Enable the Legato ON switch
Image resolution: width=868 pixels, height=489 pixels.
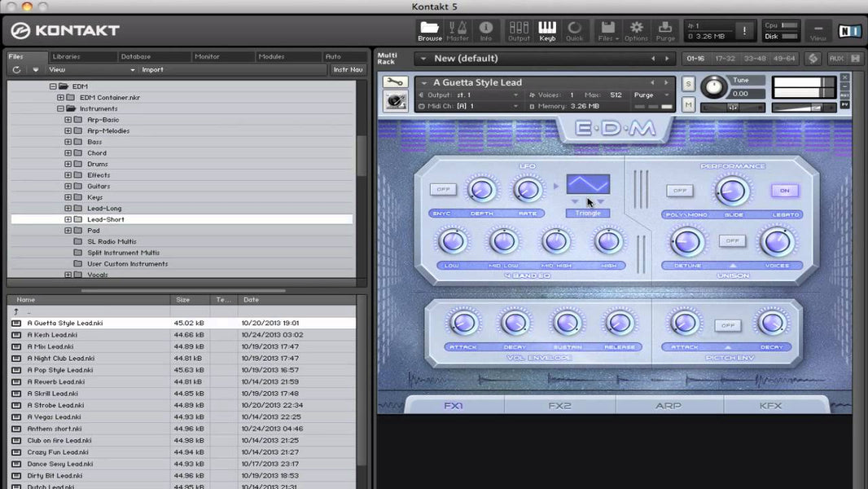pos(784,190)
